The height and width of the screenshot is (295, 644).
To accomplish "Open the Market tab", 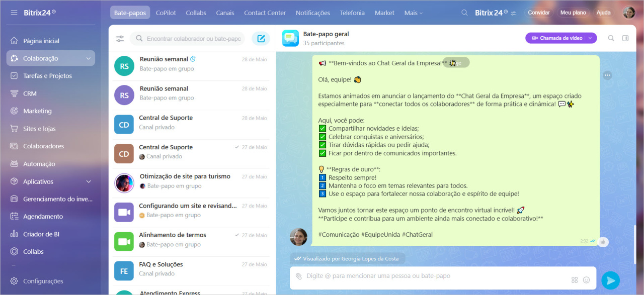I will pos(384,13).
